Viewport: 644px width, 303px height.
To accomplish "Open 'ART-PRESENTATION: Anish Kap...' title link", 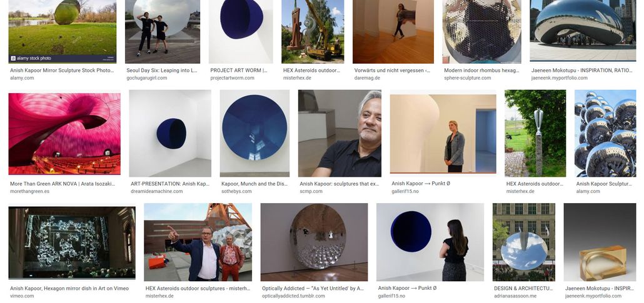I will 170,184.
